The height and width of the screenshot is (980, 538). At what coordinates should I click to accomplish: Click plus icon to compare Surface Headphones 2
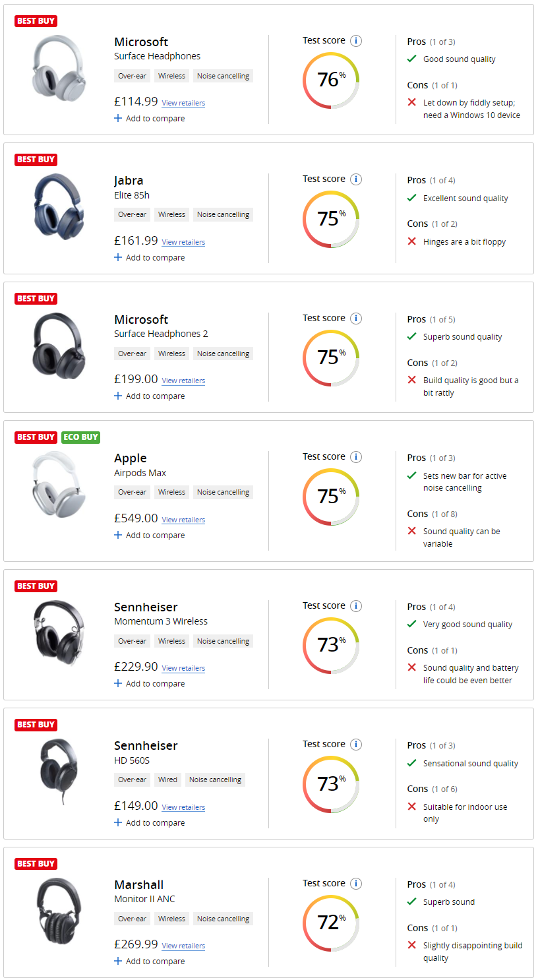[118, 396]
